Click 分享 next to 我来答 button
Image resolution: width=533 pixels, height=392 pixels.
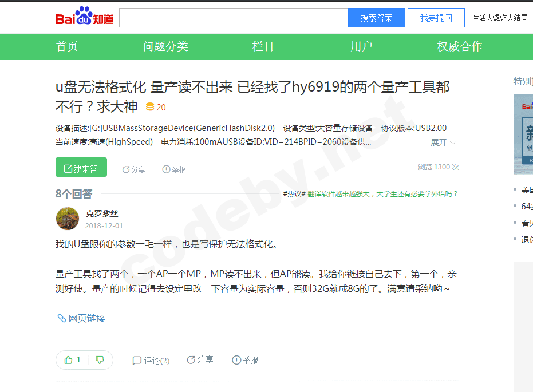133,169
